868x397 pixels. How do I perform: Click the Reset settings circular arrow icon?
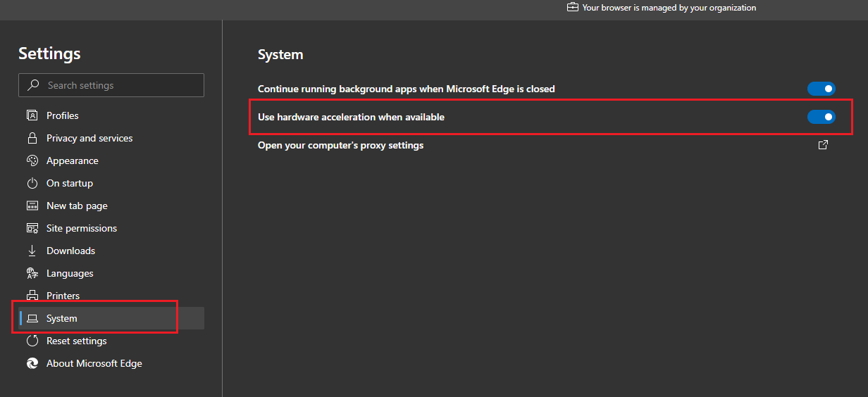(x=32, y=341)
